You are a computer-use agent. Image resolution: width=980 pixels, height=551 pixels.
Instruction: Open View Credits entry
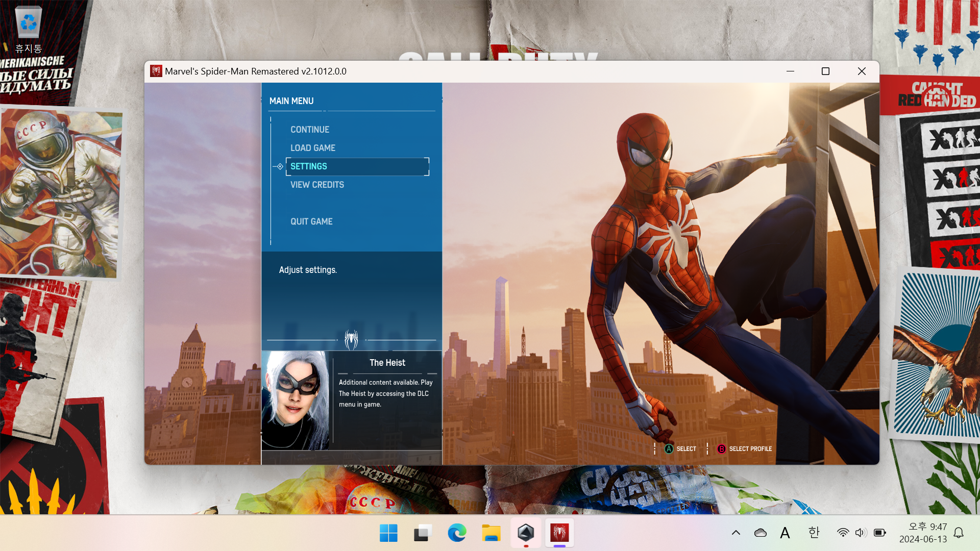click(x=317, y=185)
